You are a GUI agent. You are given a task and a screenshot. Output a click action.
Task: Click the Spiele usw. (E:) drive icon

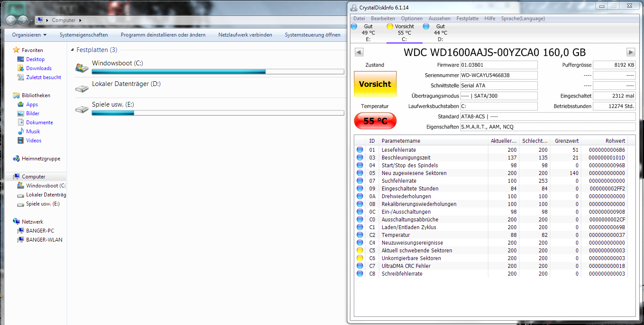(x=82, y=109)
